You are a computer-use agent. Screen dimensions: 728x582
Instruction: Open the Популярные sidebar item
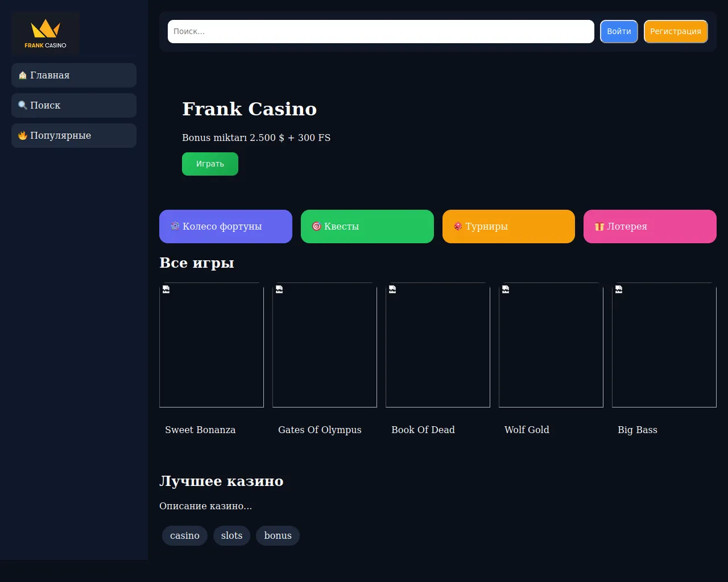coord(74,135)
